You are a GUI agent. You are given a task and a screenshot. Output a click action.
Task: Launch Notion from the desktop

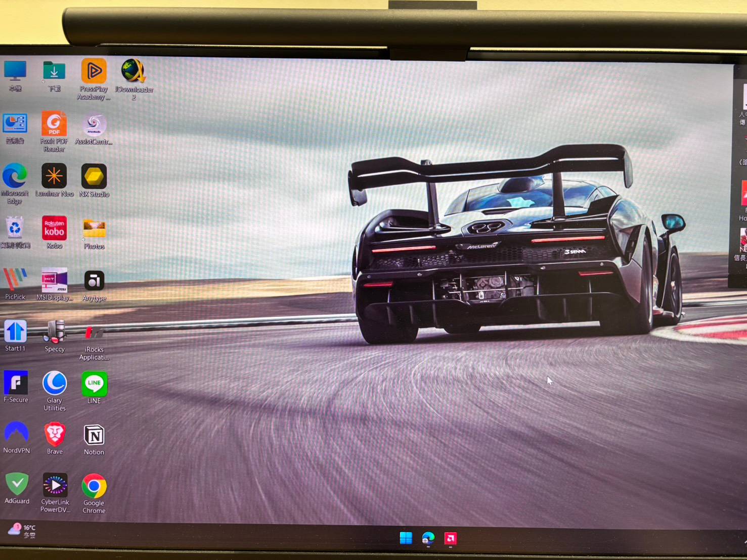coord(94,436)
